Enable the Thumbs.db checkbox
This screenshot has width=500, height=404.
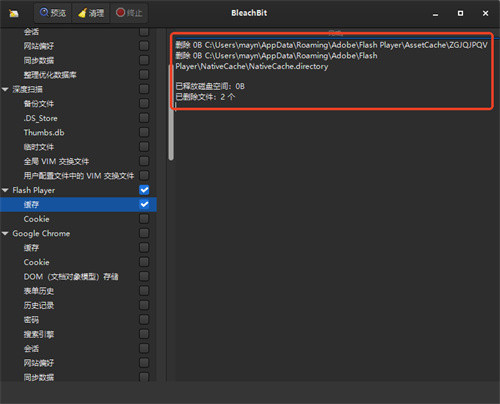click(144, 132)
